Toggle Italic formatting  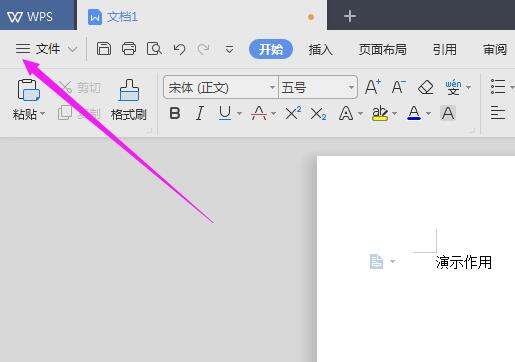pos(199,113)
